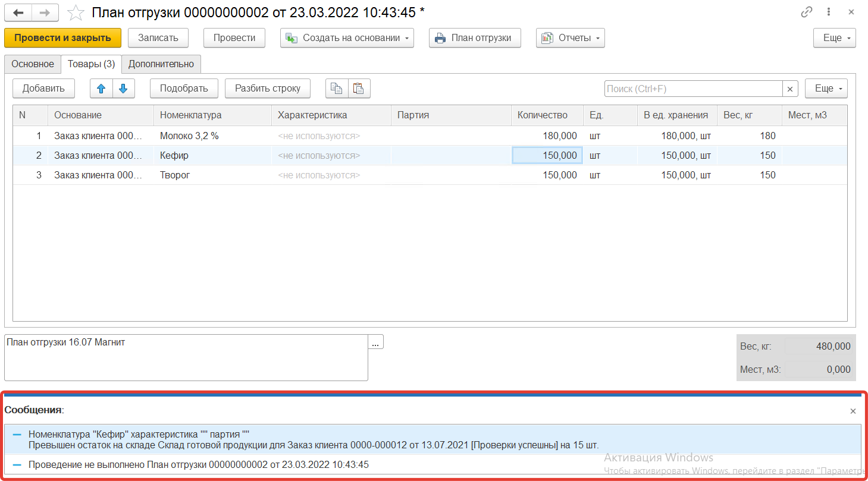Screen dimensions: 868x481
Task: Copy link to document via chain icon
Action: [x=807, y=12]
